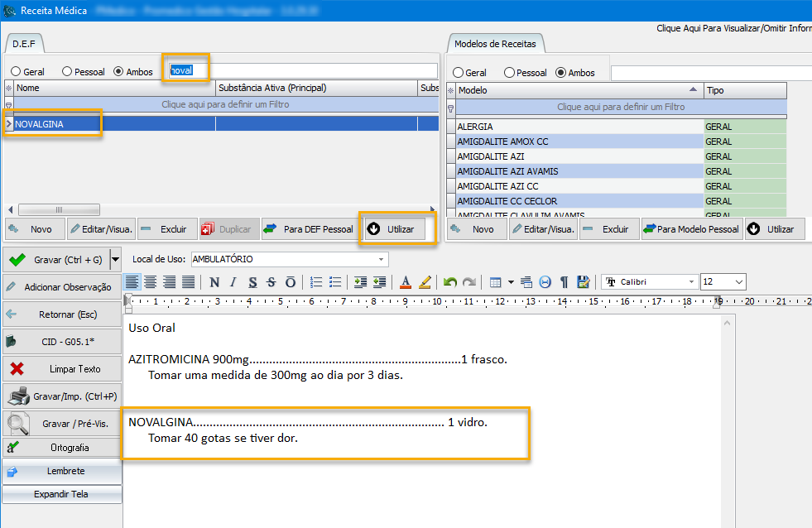Click the undo arrow icon
The height and width of the screenshot is (528, 812).
point(450,282)
